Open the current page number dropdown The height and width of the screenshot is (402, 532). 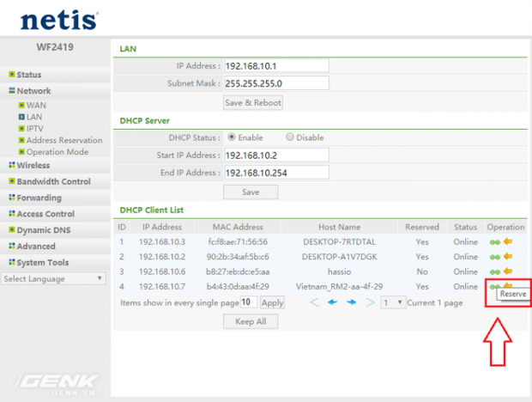point(392,302)
